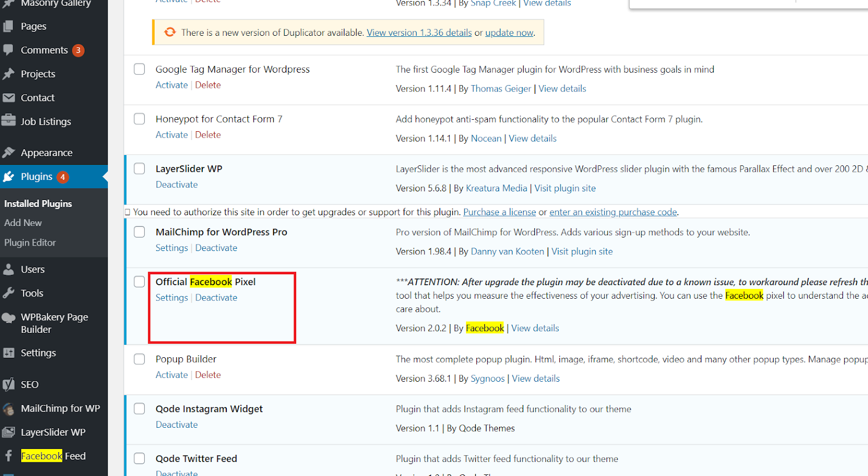Click the Duplicator update refresh icon

(x=170, y=32)
